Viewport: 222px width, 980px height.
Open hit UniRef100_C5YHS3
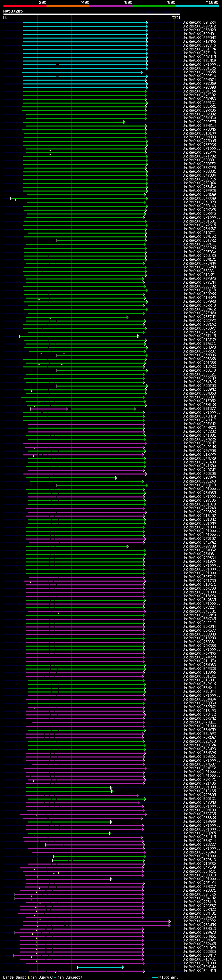click(199, 99)
